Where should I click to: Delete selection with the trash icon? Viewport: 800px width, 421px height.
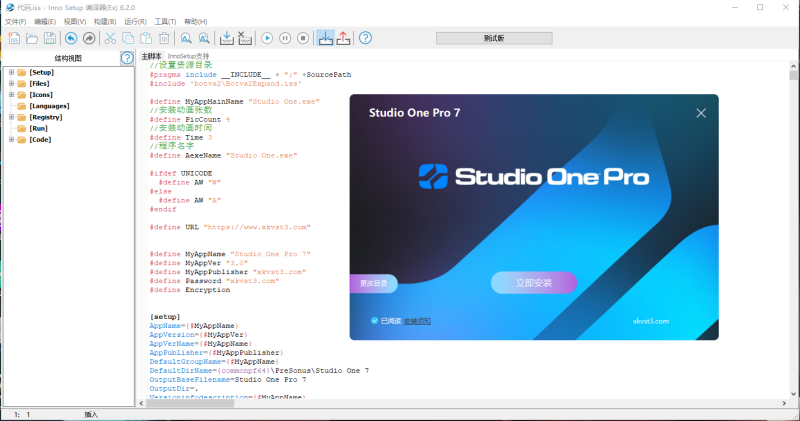pyautogui.click(x=164, y=38)
